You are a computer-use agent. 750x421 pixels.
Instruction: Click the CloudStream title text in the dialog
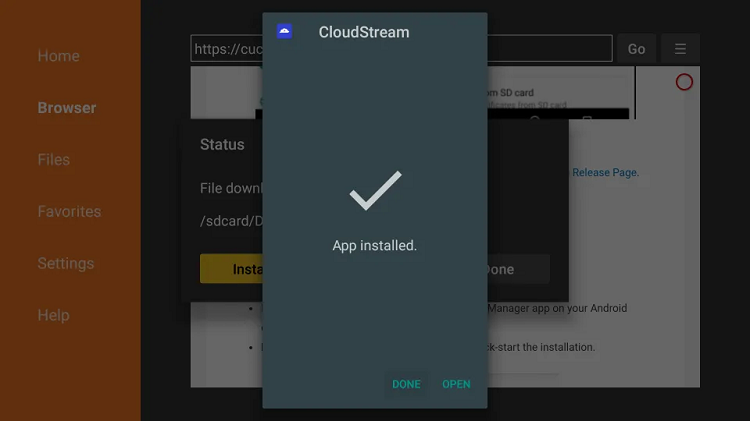(364, 32)
